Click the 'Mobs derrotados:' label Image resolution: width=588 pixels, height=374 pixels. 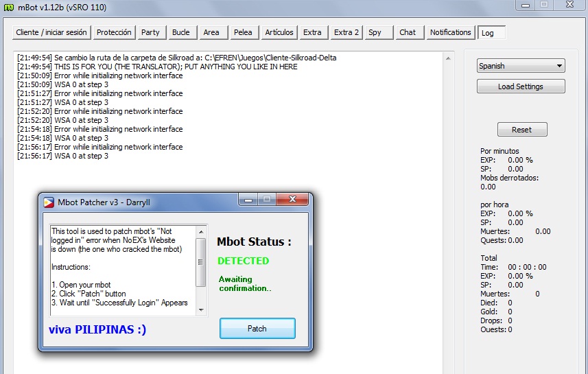click(510, 178)
